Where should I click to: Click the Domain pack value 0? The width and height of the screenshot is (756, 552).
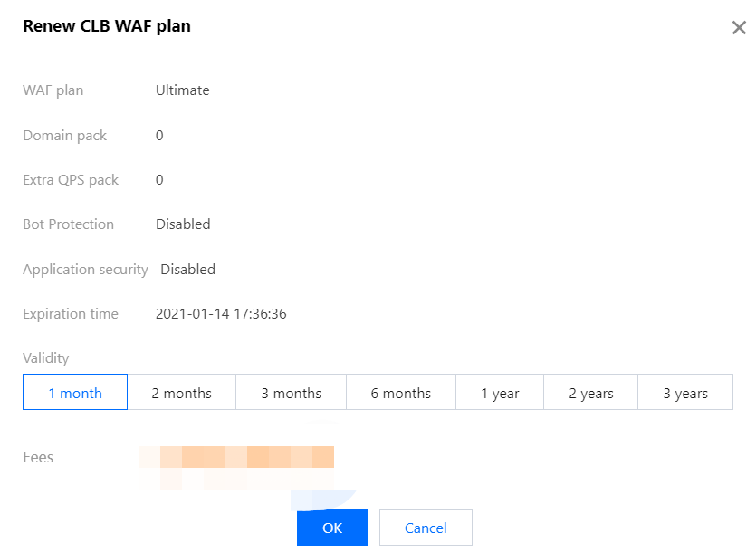click(x=159, y=136)
